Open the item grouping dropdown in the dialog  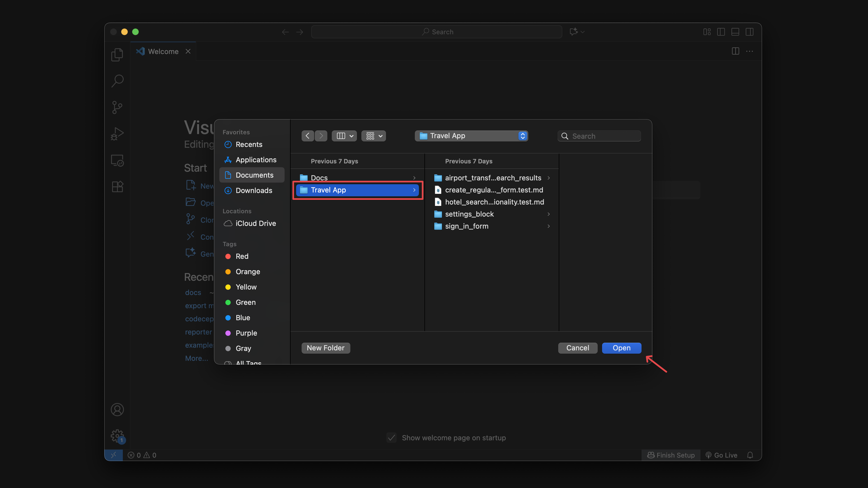point(373,136)
